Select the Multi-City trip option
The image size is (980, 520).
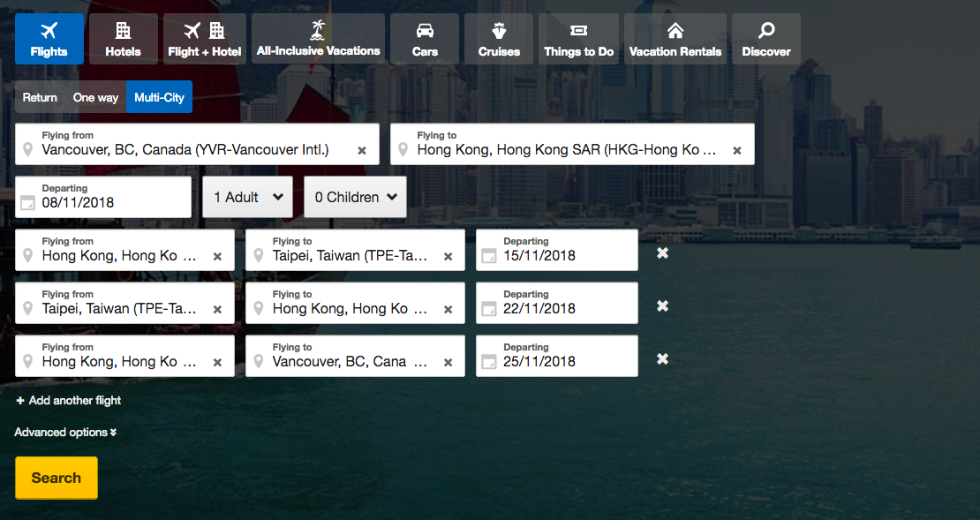[x=159, y=97]
